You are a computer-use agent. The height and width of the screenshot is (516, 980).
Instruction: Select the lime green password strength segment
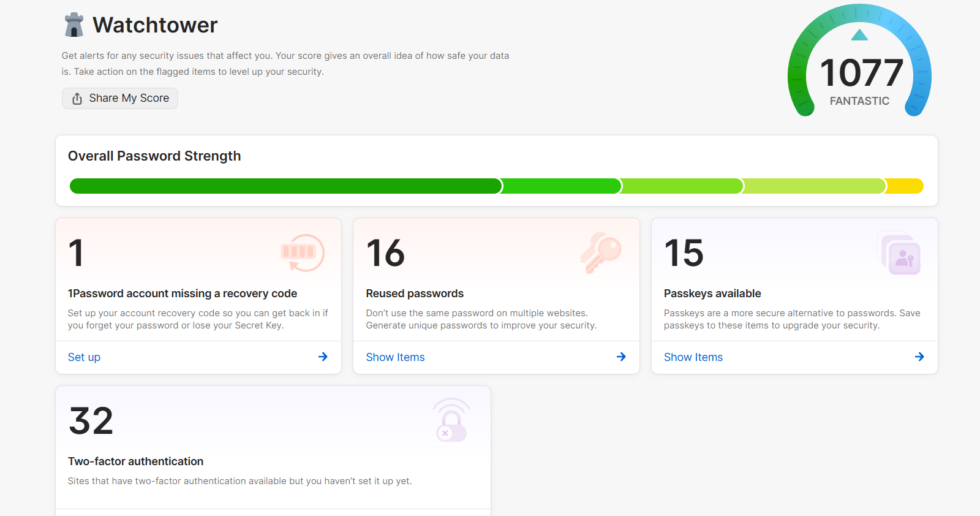pyautogui.click(x=683, y=186)
